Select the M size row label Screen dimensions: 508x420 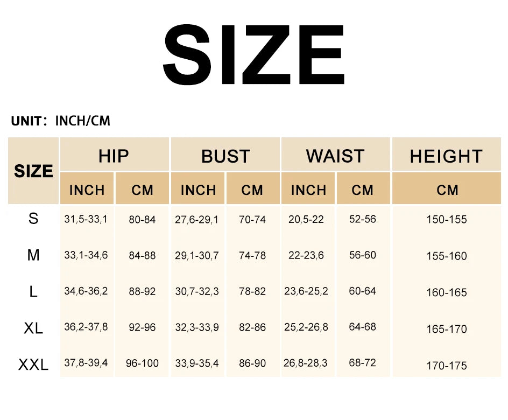(33, 255)
